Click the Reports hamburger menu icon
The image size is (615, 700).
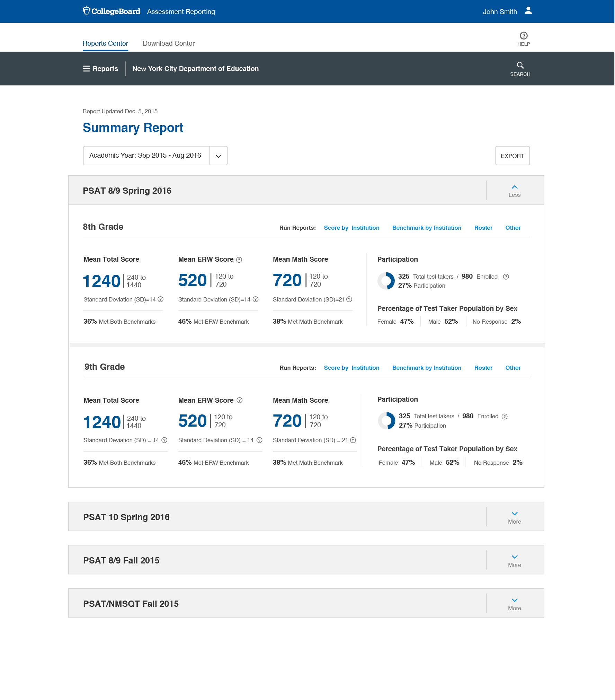(x=86, y=69)
